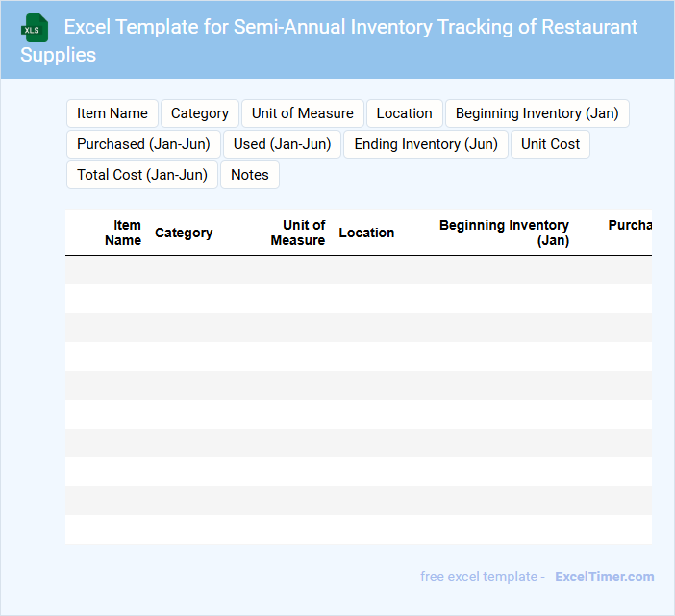The image size is (675, 616).
Task: Click the green XLS file icon
Action: (36, 28)
